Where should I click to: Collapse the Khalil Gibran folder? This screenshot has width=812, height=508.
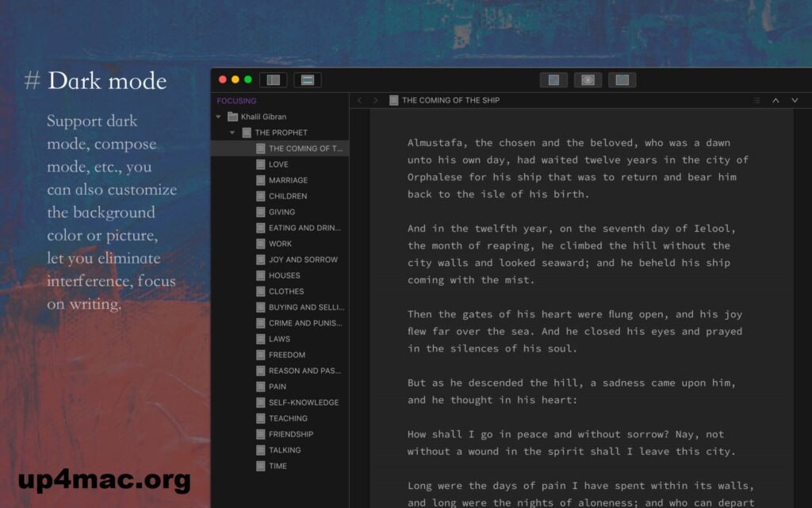[x=219, y=117]
